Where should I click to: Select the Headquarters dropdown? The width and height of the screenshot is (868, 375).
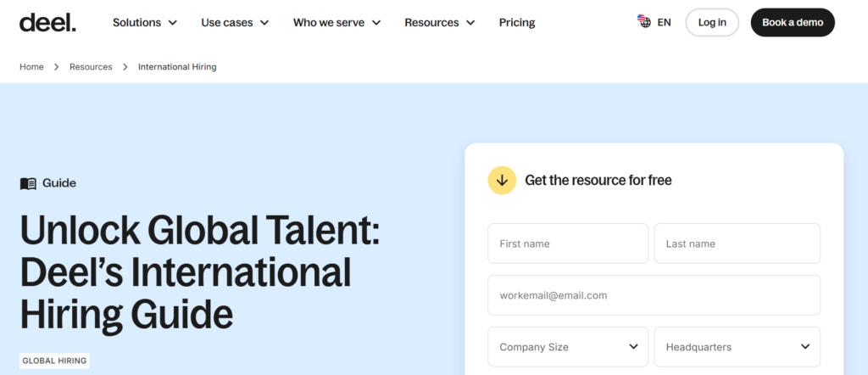[737, 347]
